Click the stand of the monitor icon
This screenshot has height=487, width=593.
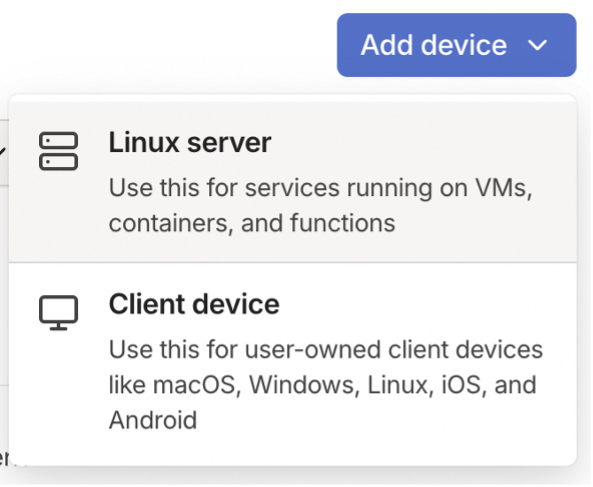point(58,326)
